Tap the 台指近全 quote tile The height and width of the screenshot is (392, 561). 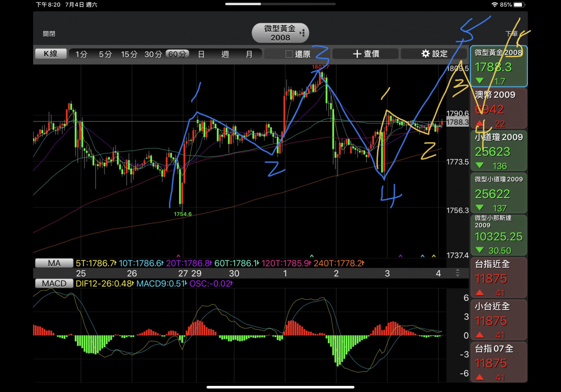point(498,277)
